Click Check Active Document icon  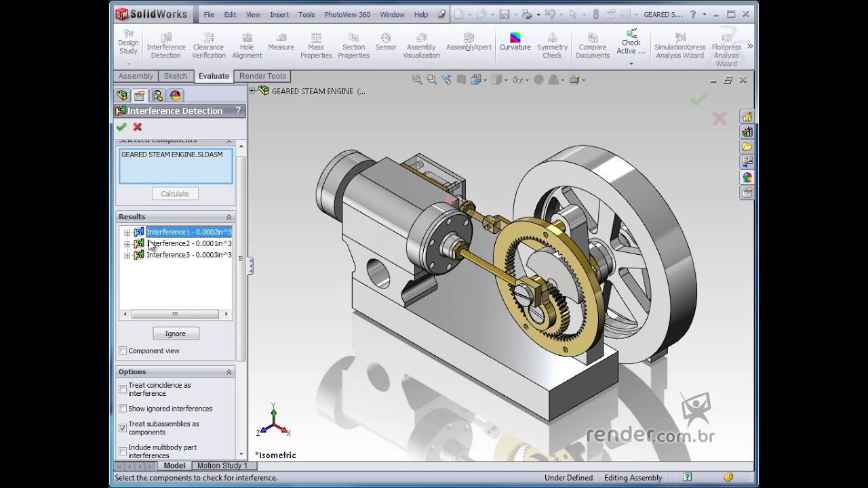tap(631, 34)
